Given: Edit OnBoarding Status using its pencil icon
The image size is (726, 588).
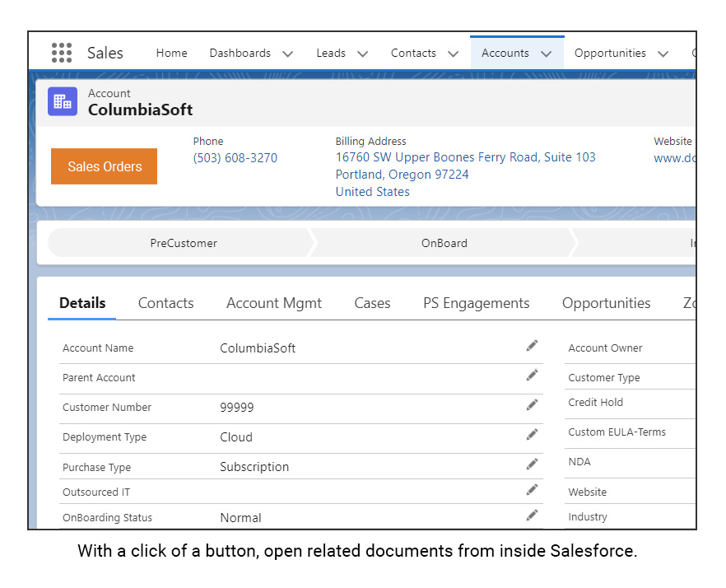Looking at the screenshot, I should 532,515.
